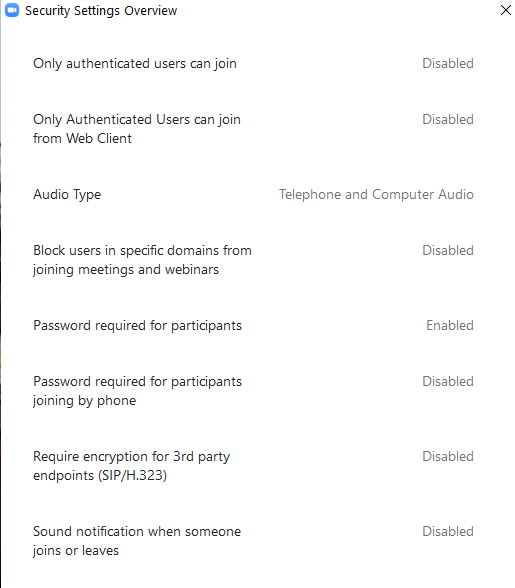Select 'Password required for participants joining by phone'
The image size is (515, 588).
click(137, 391)
